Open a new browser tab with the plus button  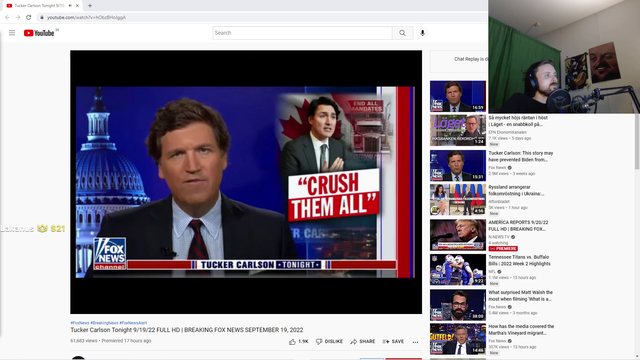pyautogui.click(x=90, y=6)
